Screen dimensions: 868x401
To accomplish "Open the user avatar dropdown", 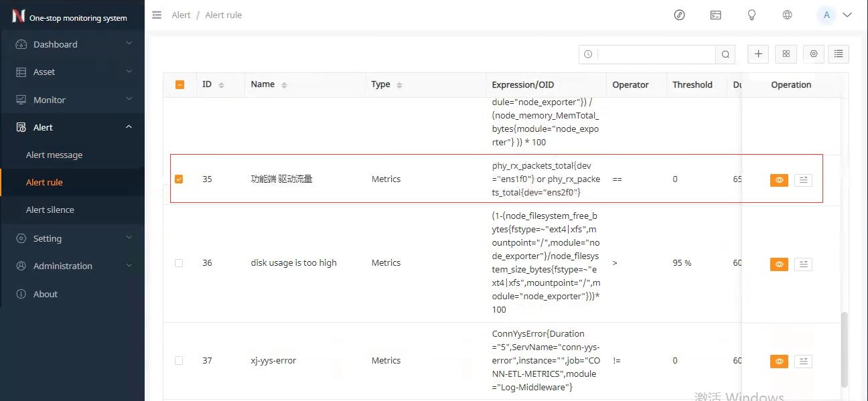I will pos(835,15).
